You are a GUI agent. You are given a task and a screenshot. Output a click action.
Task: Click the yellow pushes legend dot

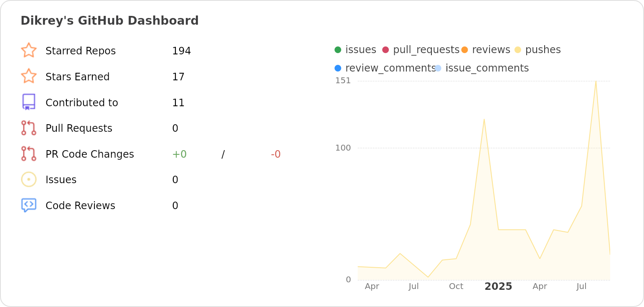[518, 50]
